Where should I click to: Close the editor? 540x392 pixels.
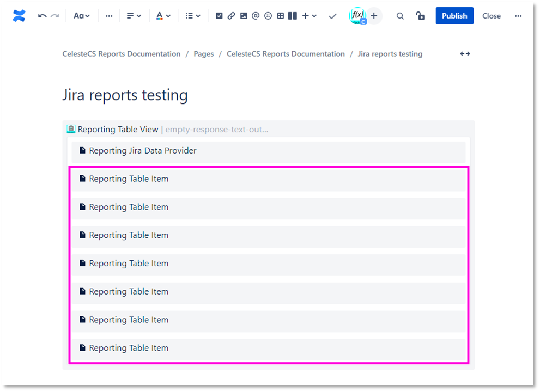tap(491, 16)
